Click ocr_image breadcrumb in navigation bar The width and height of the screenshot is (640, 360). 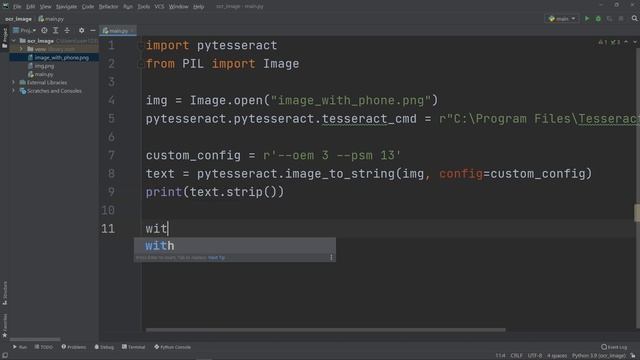[x=18, y=19]
